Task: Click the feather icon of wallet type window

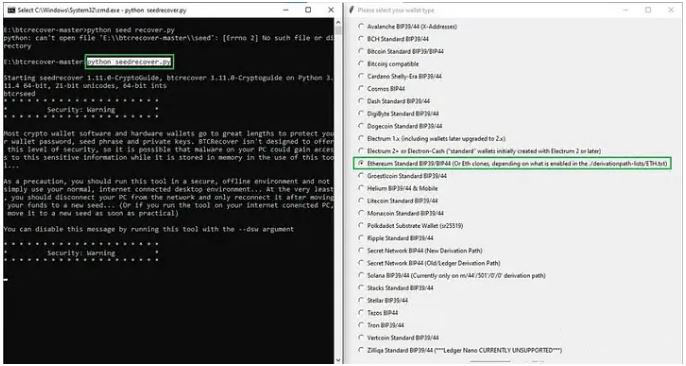Action: pos(351,10)
